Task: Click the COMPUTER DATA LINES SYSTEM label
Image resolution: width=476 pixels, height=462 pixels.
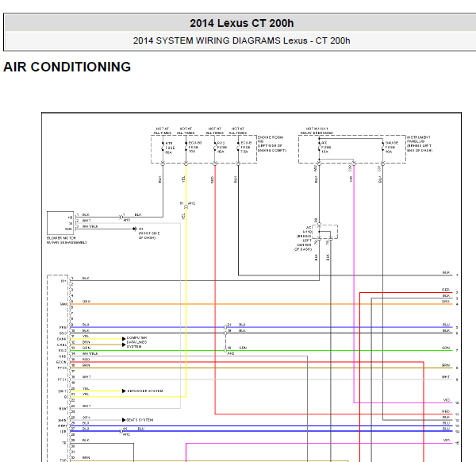Action: tap(136, 342)
